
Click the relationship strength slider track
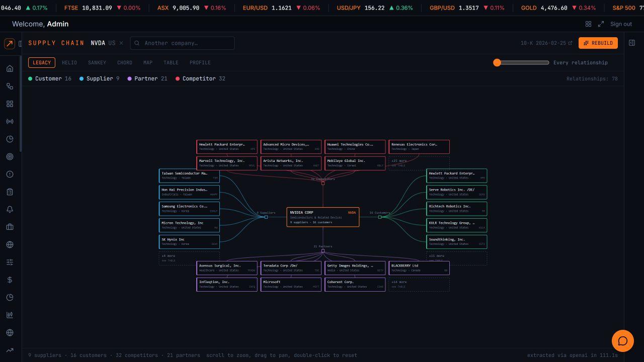click(521, 62)
